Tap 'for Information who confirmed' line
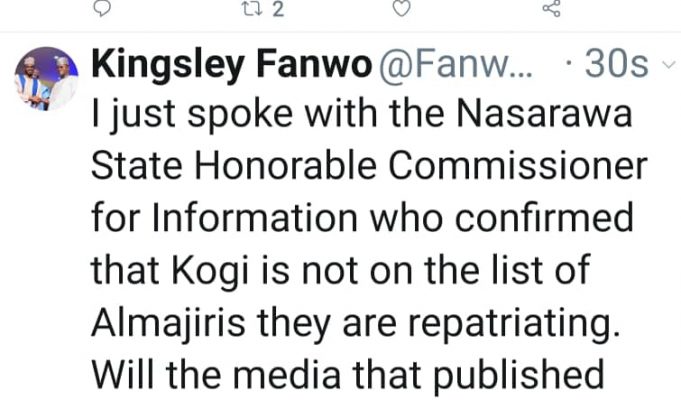The image size is (681, 400). pyautogui.click(x=362, y=218)
